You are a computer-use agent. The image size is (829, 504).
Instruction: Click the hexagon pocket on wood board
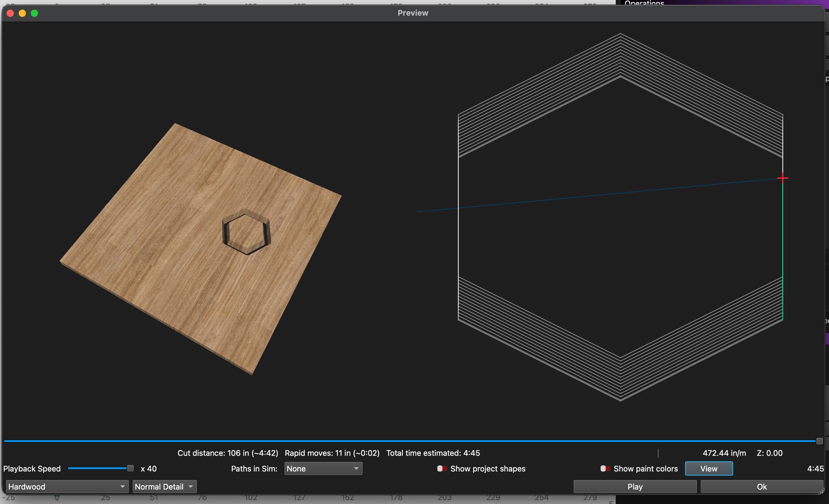(x=247, y=232)
